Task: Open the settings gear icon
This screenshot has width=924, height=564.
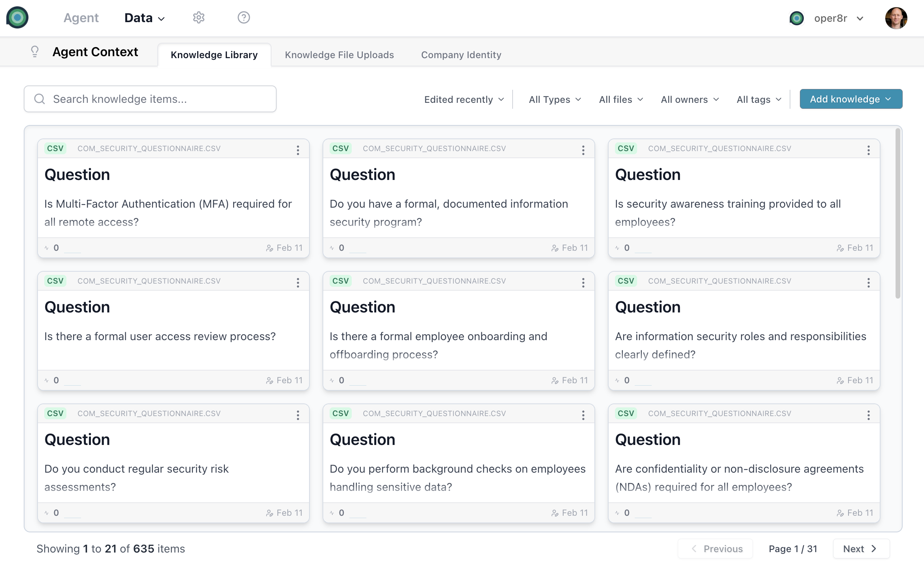Action: (199, 18)
